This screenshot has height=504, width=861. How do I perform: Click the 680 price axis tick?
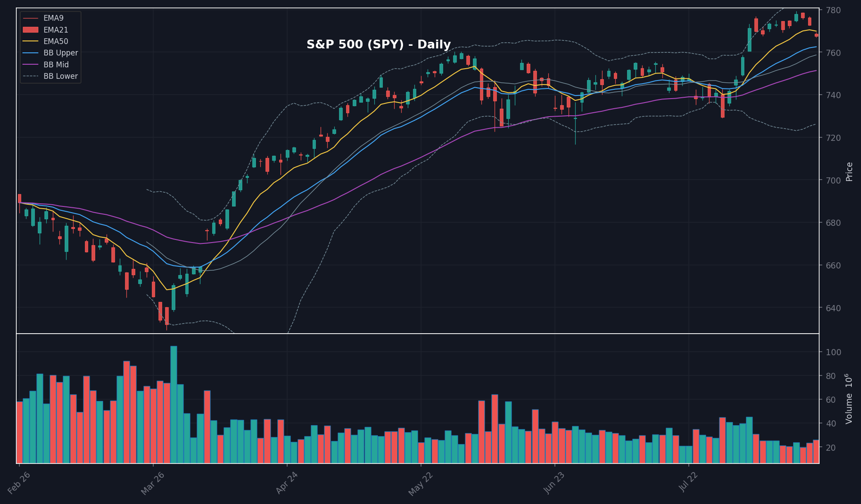pos(832,223)
